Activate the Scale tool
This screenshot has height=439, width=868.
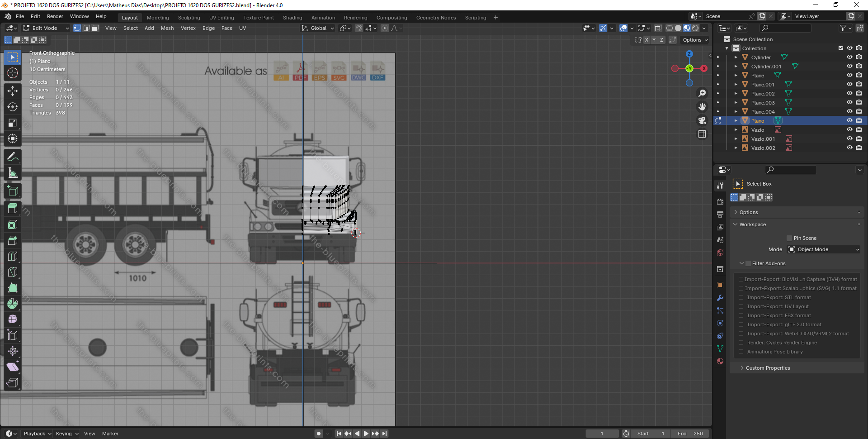pyautogui.click(x=13, y=123)
